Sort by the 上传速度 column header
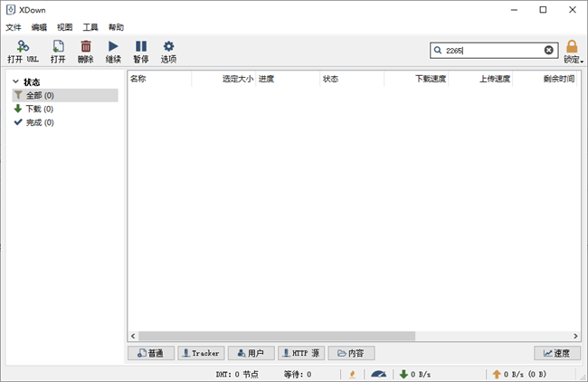This screenshot has width=588, height=382. [480, 79]
